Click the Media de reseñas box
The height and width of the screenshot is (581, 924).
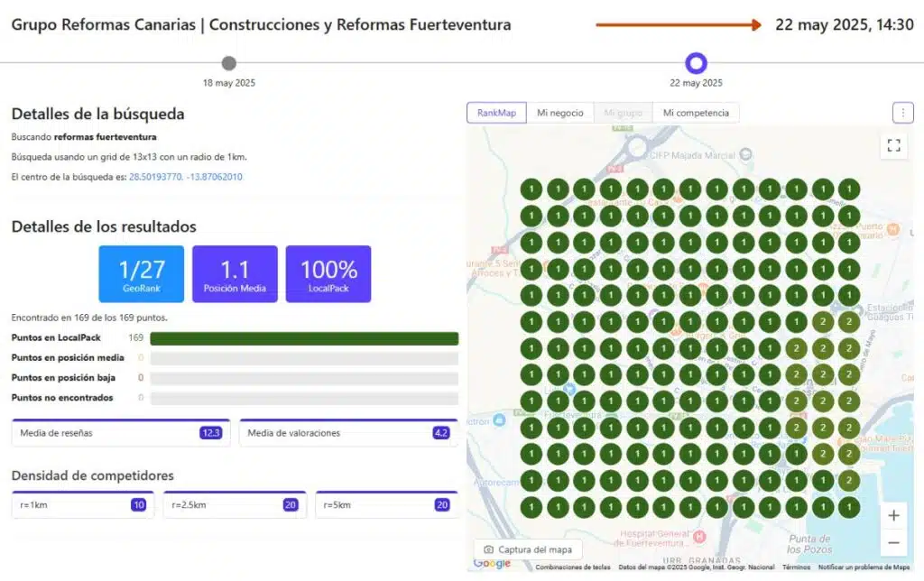[x=120, y=433]
